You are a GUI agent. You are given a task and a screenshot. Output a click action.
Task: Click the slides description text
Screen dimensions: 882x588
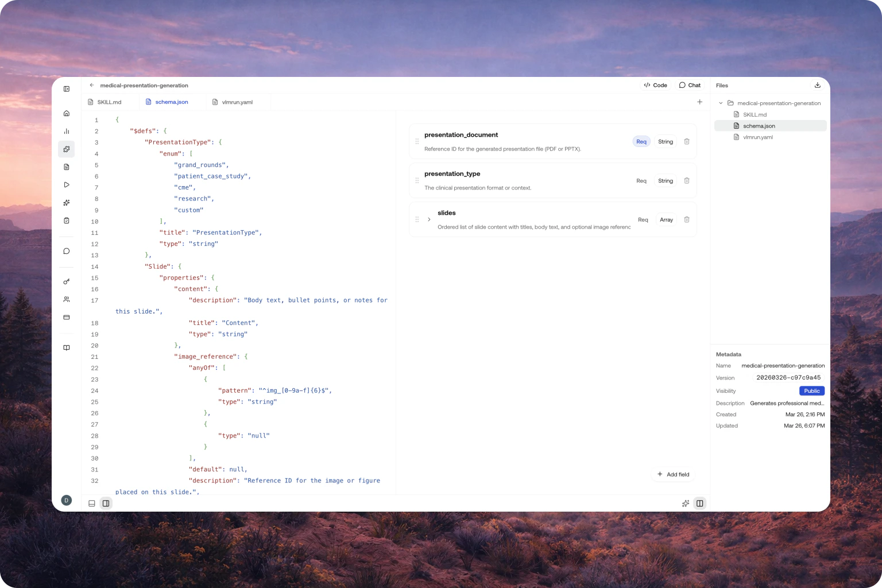[x=534, y=227]
